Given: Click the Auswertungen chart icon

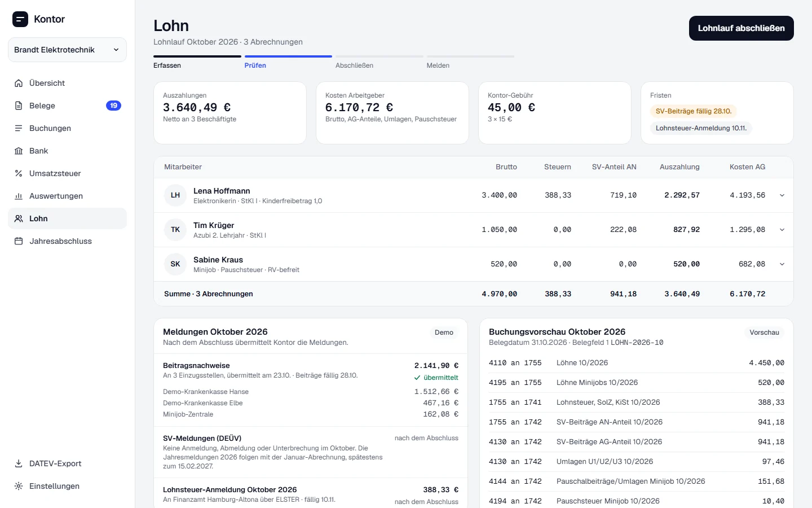Looking at the screenshot, I should tap(19, 196).
